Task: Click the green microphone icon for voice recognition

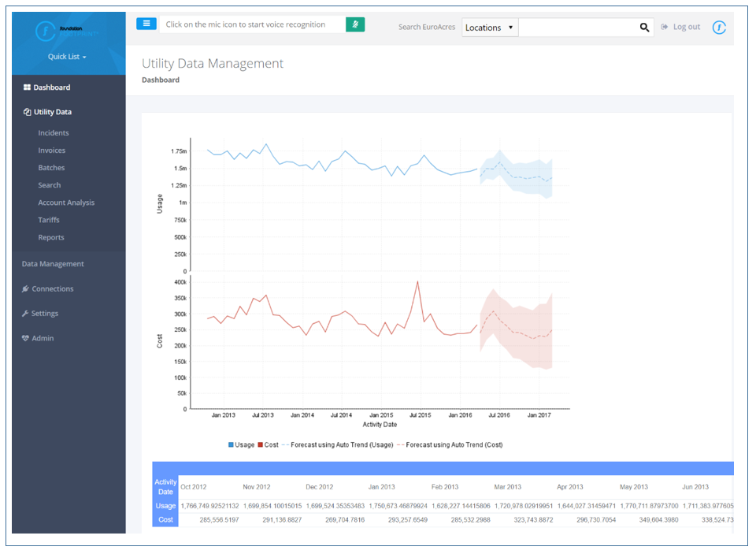Action: click(x=354, y=24)
